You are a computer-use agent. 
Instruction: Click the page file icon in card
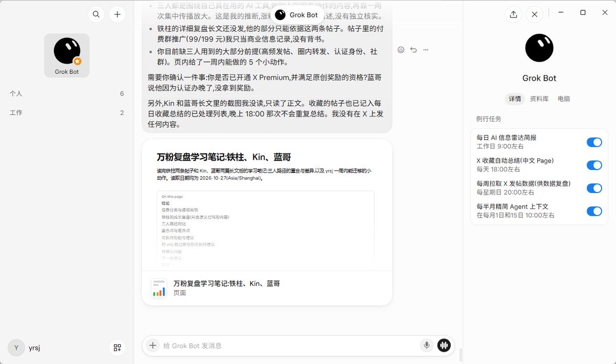159,288
